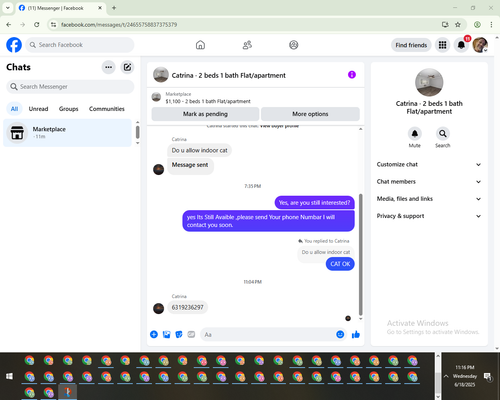Reload the page in browser
This screenshot has width=500, height=400.
point(37,24)
